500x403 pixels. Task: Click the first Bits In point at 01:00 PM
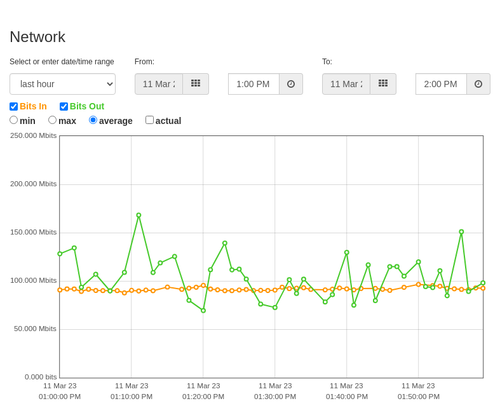click(x=60, y=290)
